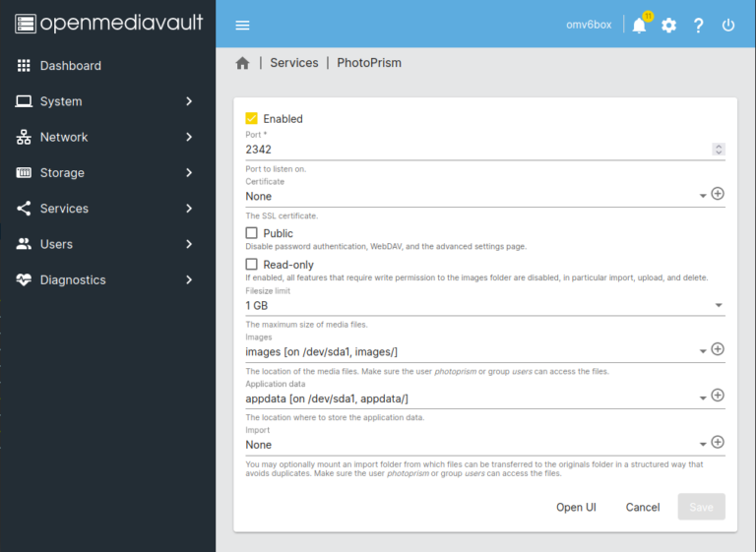Select Diagnostics in the navigation sidebar
This screenshot has height=552, width=756.
[x=73, y=280]
